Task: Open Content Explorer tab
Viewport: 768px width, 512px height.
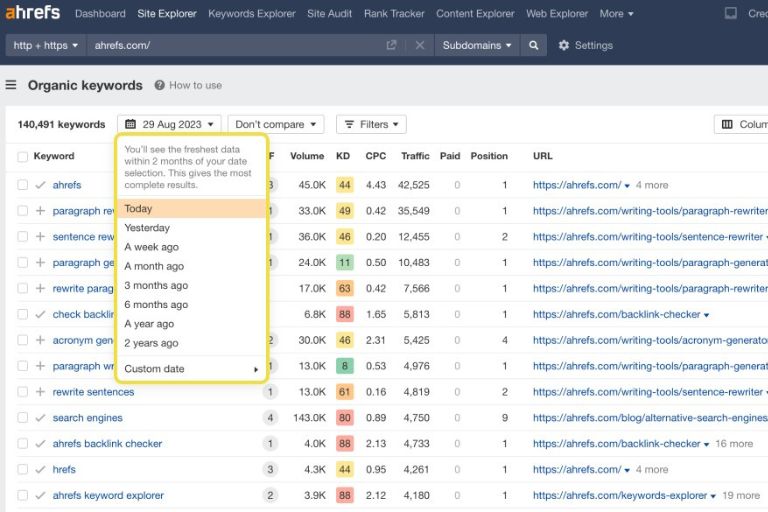Action: click(475, 14)
